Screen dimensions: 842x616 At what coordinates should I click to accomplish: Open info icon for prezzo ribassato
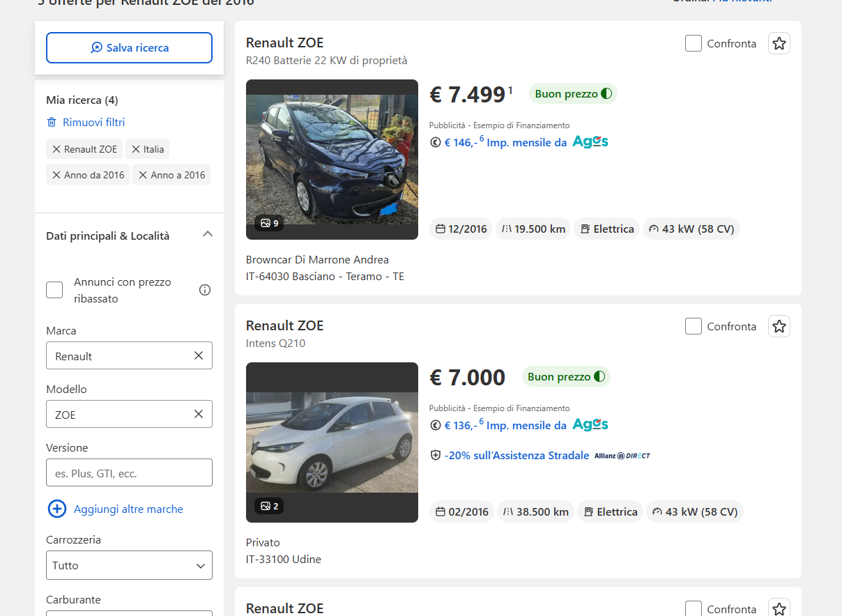pyautogui.click(x=205, y=290)
